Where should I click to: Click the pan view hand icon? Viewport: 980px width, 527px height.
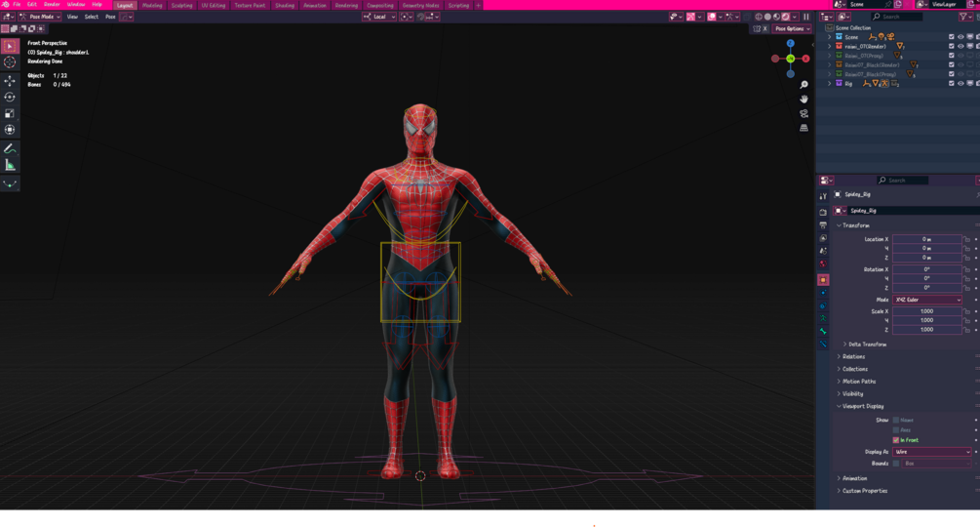(804, 99)
